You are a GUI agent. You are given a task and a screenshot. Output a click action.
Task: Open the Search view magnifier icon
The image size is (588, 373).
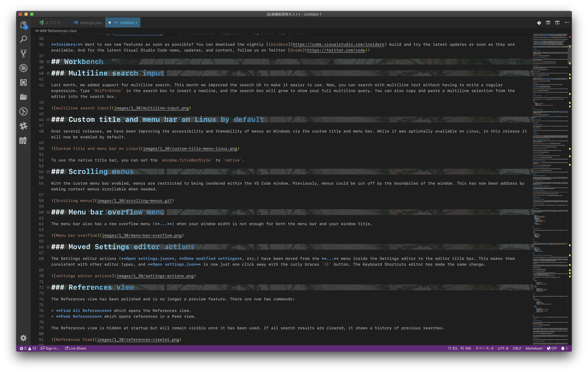(x=23, y=39)
